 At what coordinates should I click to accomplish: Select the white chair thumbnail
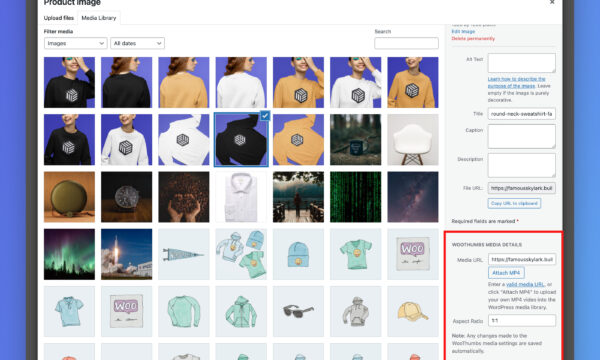click(413, 140)
